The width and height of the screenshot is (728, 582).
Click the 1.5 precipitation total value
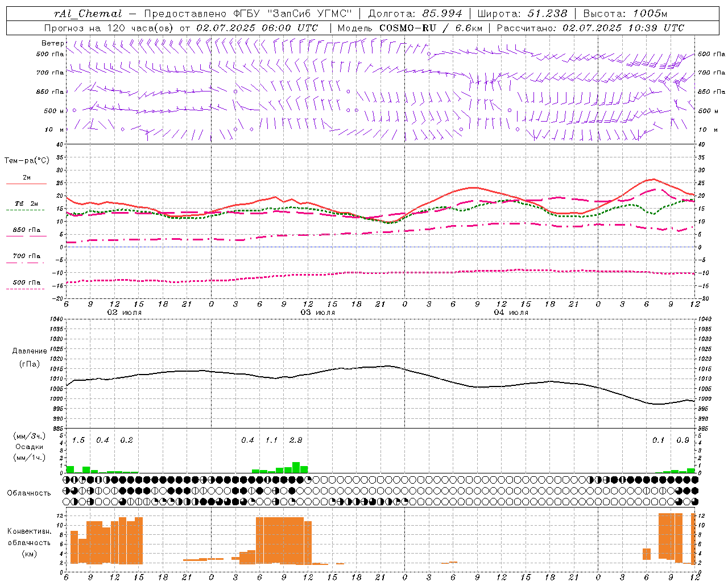[x=78, y=440]
